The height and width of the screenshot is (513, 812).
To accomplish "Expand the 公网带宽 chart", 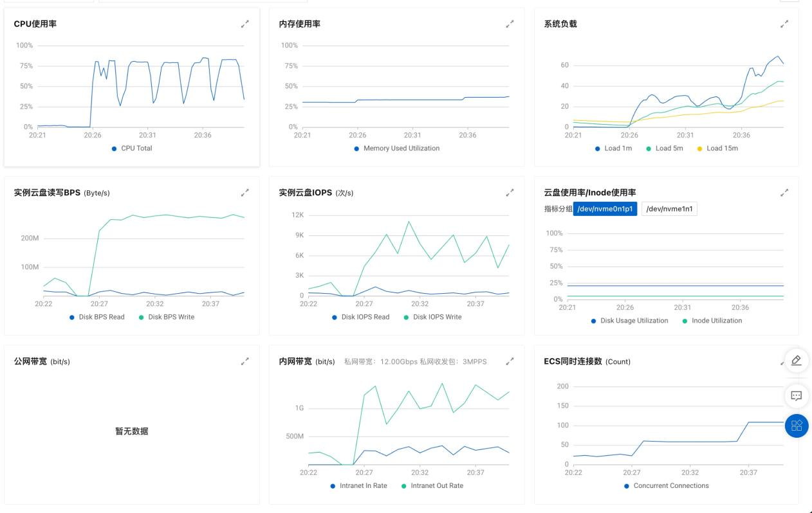I will pos(245,361).
